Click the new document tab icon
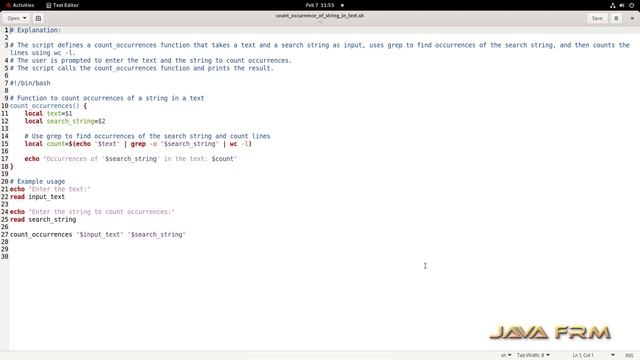The image size is (640, 360). tap(38, 18)
